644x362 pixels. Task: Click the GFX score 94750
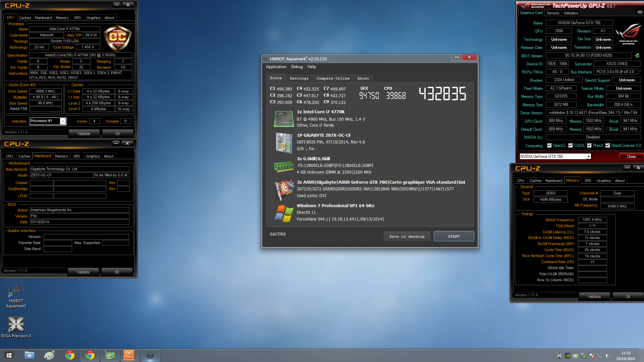tap(369, 96)
